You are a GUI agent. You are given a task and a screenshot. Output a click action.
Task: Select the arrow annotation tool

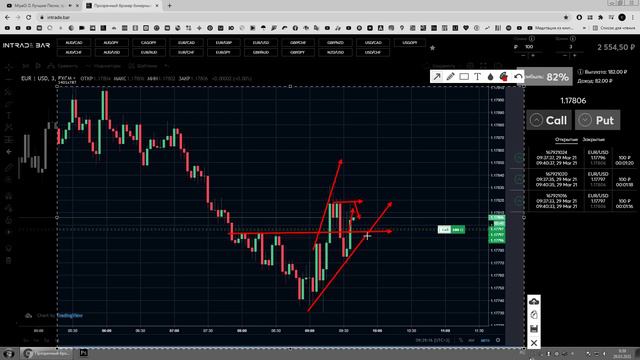point(437,77)
